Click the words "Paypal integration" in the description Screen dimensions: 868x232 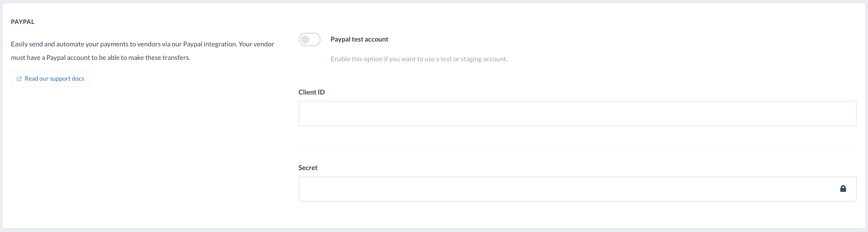pos(210,44)
